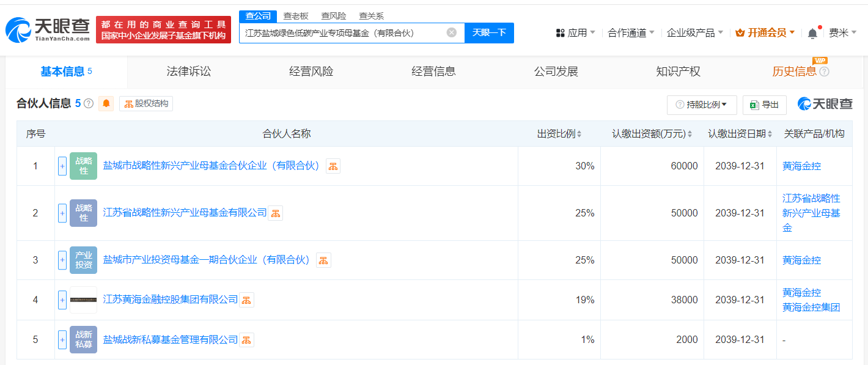The width and height of the screenshot is (868, 365).
Task: Open 江苏黄海金融控股集团有限公司 link
Action: (171, 300)
